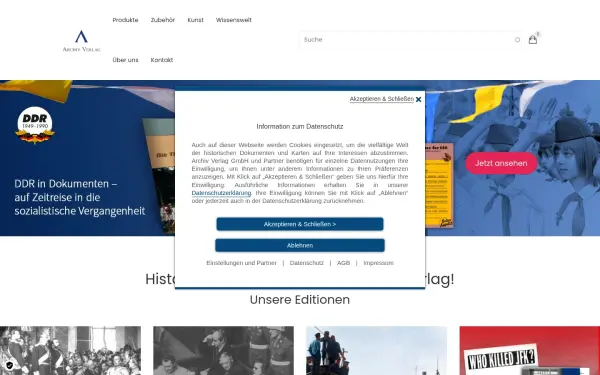
Task: Click the search magnifier icon
Action: tap(517, 40)
